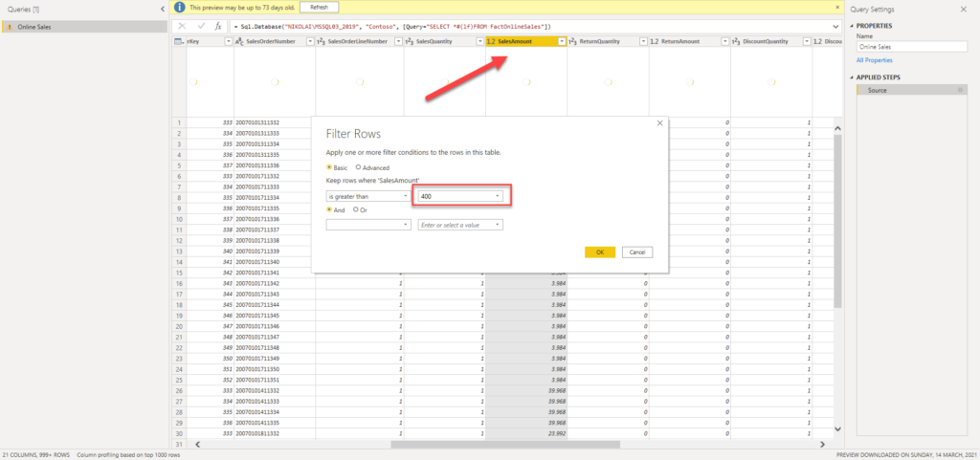Refresh the outdated preview

(319, 7)
